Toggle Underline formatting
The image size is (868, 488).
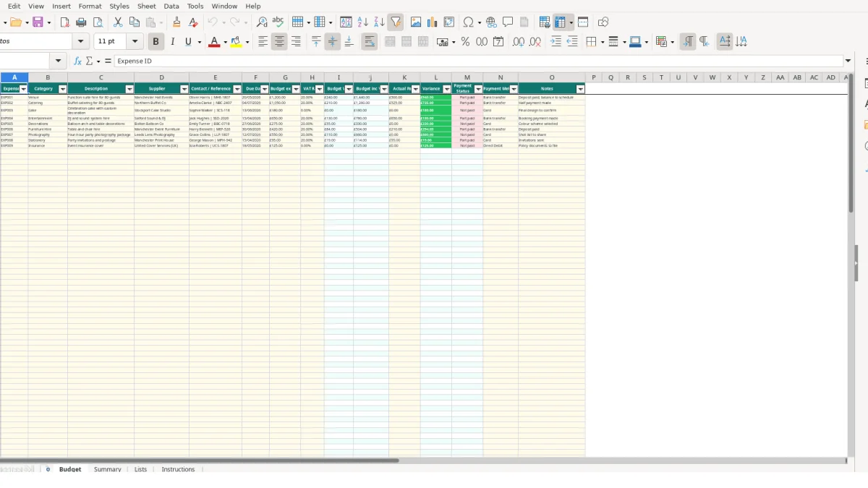click(x=189, y=42)
